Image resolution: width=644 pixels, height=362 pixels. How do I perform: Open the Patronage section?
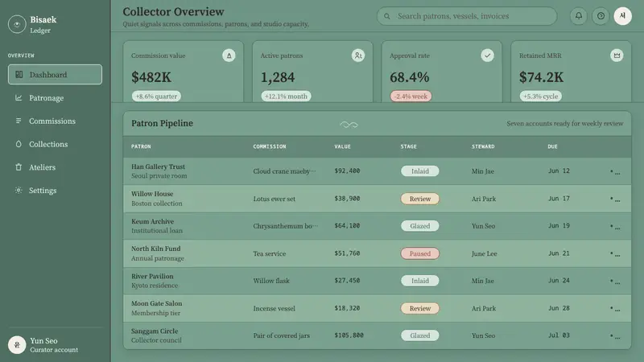click(55, 97)
